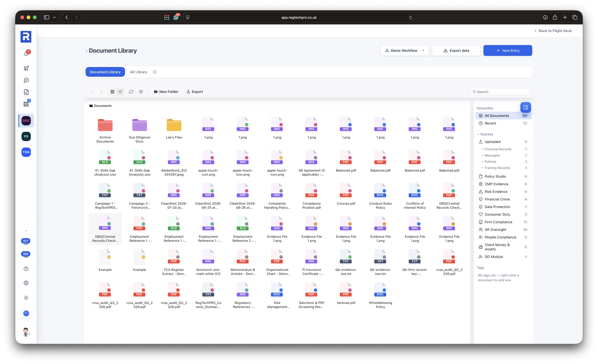Open the user avatar at sidebar bottom
Image resolution: width=598 pixels, height=364 pixels.
(26, 332)
